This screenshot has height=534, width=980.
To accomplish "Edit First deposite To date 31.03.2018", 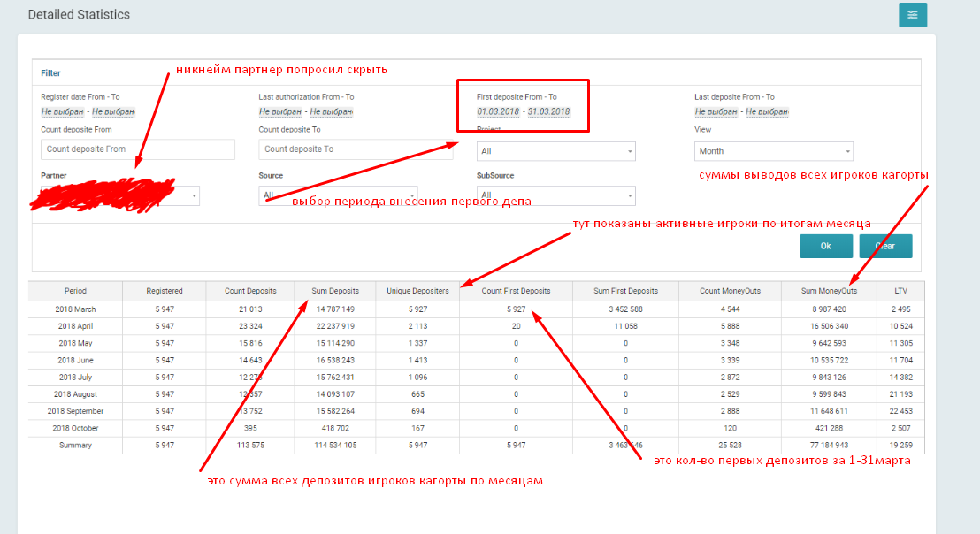I will point(548,111).
